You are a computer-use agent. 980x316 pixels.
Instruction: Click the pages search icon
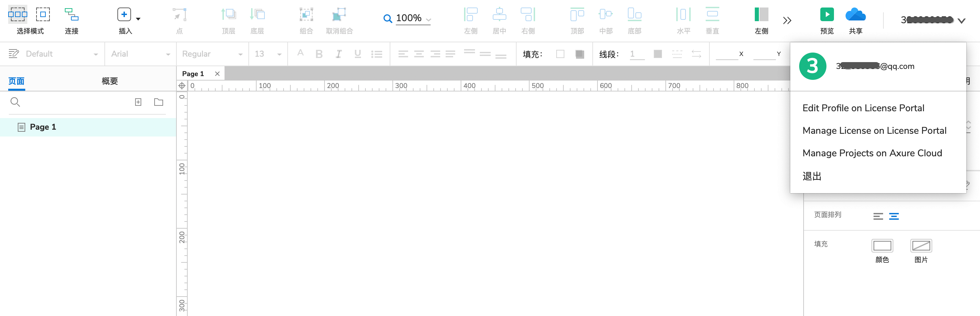[x=15, y=102]
